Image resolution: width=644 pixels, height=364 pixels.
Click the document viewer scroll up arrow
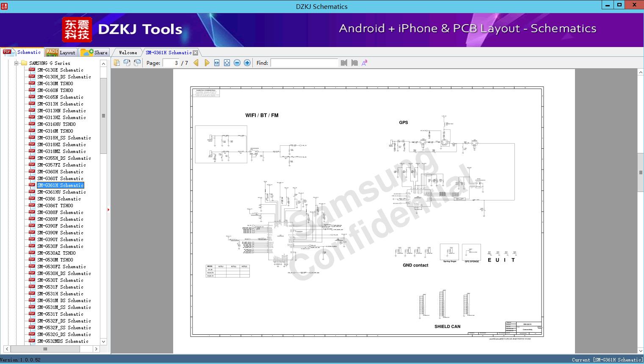[641, 72]
